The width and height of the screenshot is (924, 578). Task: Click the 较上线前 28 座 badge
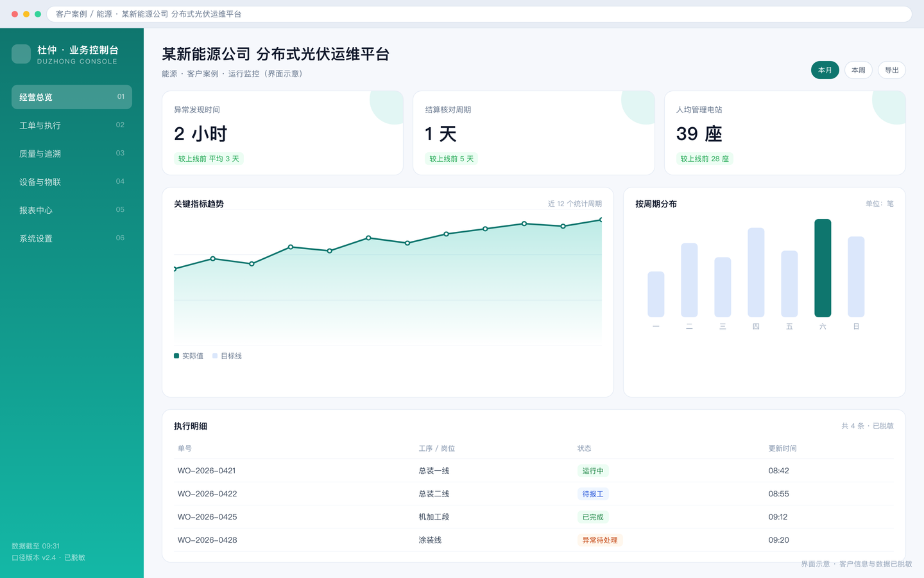[705, 159]
